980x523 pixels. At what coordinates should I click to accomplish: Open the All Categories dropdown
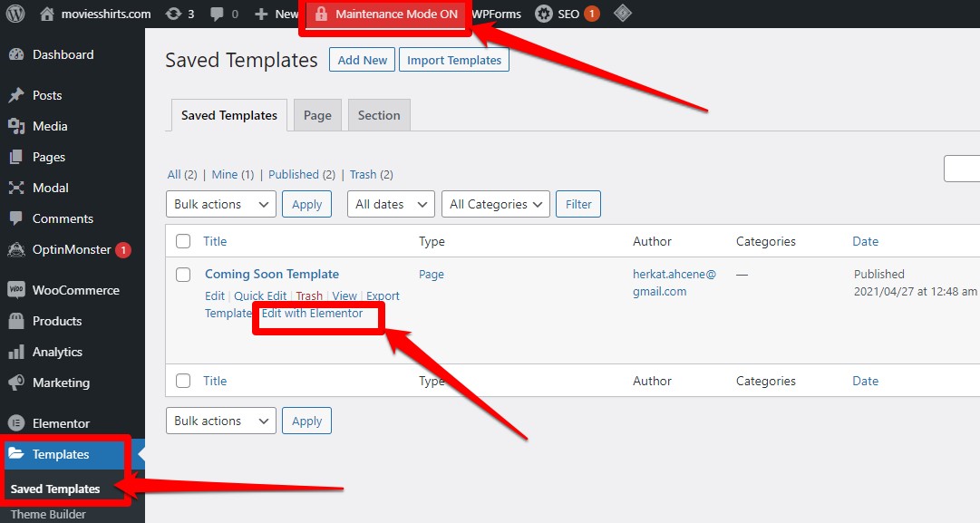tap(496, 204)
